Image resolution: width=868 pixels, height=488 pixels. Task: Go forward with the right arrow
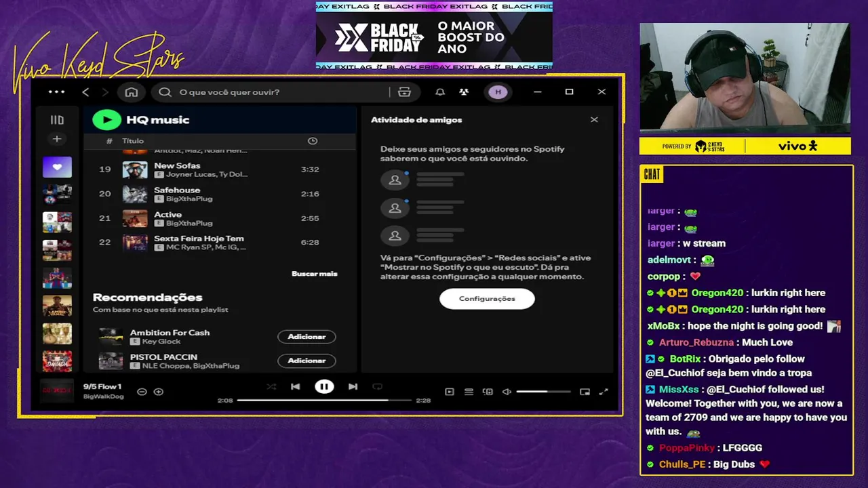coord(105,92)
